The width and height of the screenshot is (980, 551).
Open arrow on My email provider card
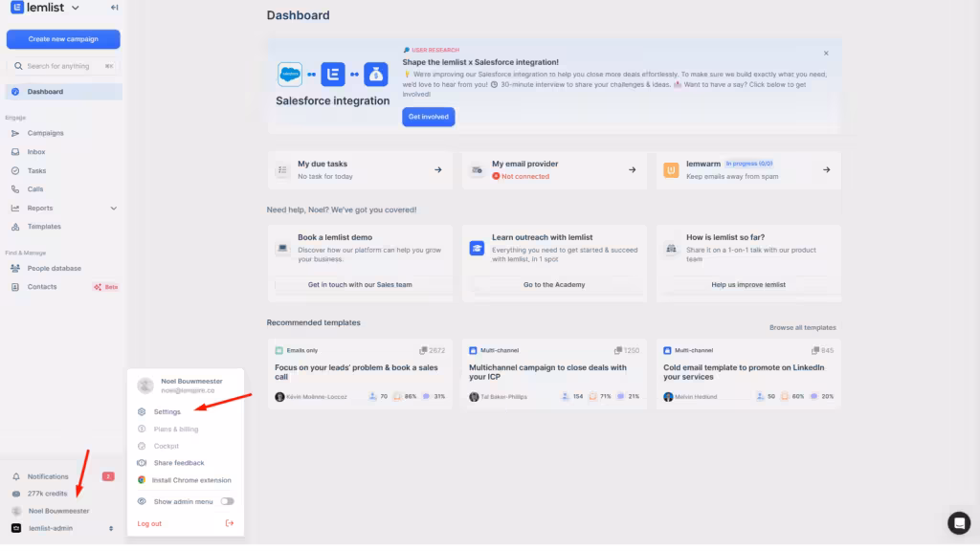click(632, 170)
